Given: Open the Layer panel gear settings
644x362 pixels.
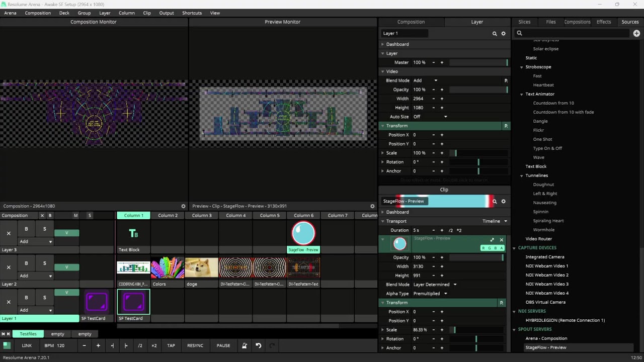Looking at the screenshot, I should coord(503,33).
